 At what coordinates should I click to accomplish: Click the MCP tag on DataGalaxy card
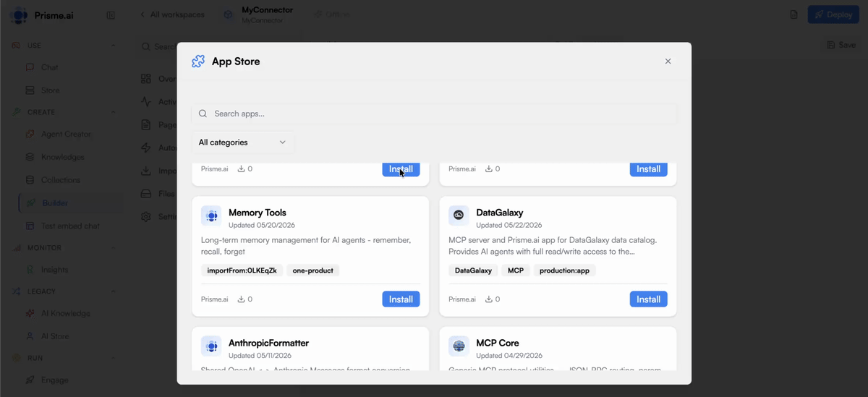click(x=516, y=270)
